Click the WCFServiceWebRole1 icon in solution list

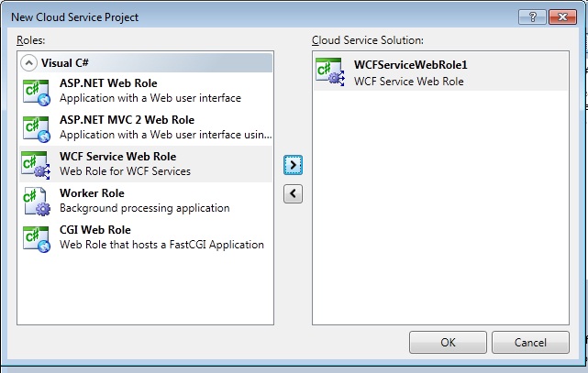pyautogui.click(x=330, y=72)
